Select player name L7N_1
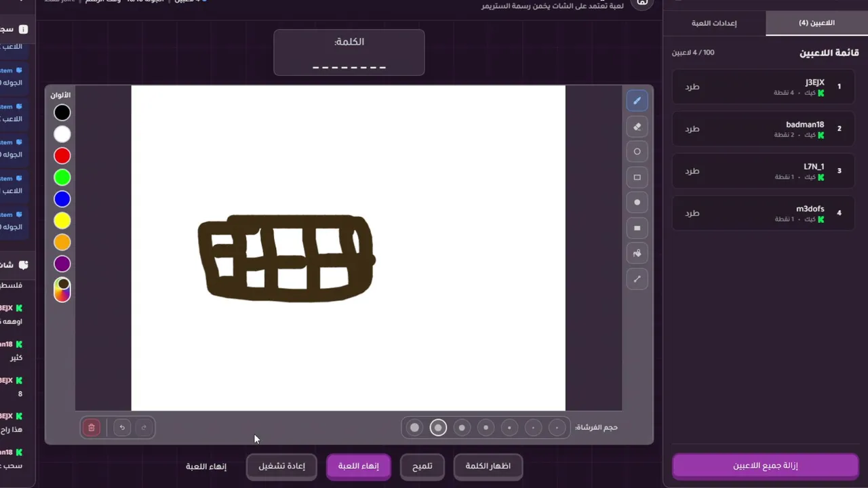This screenshot has height=488, width=868. (x=814, y=167)
